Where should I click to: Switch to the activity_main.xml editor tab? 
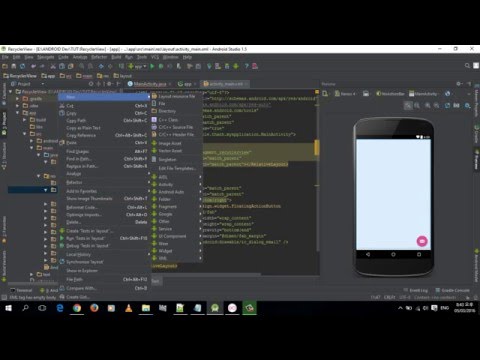225,84
